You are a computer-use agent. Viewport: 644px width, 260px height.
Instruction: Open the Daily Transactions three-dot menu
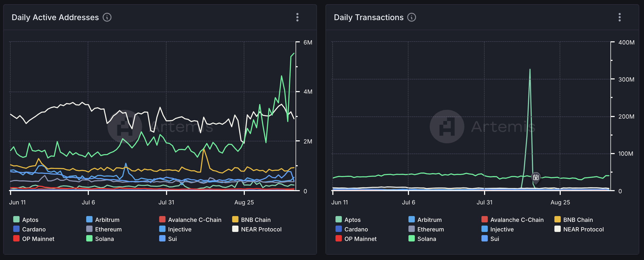click(619, 17)
